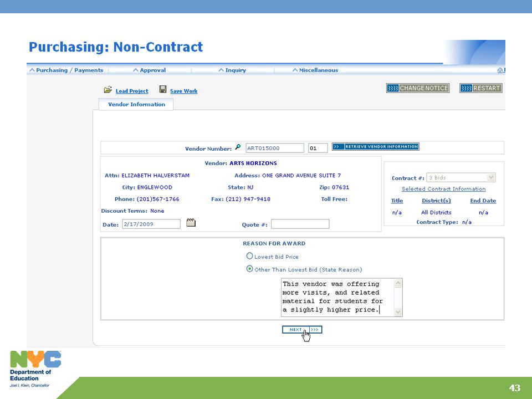Click inside the award reason text area
Screen dimensions: 532x399
tap(337, 297)
